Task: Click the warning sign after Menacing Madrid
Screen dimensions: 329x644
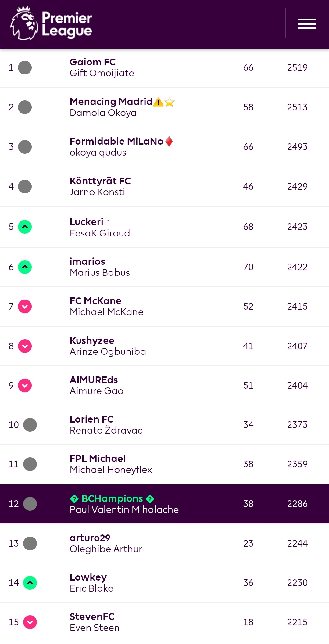Action: [x=158, y=102]
